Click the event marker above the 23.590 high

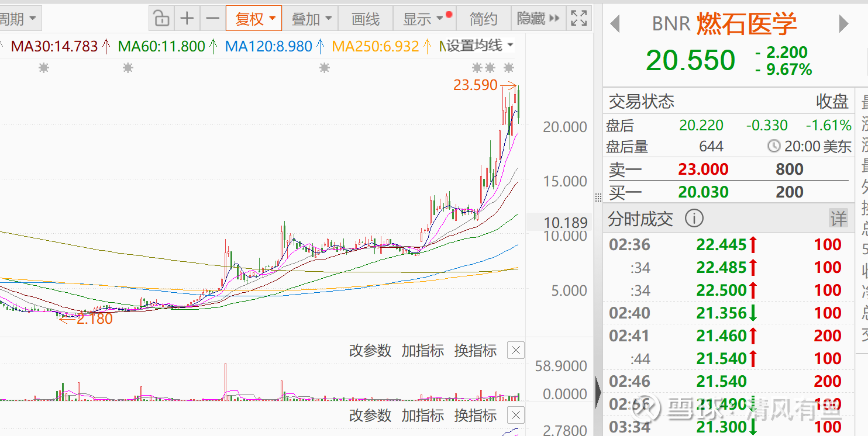[509, 67]
